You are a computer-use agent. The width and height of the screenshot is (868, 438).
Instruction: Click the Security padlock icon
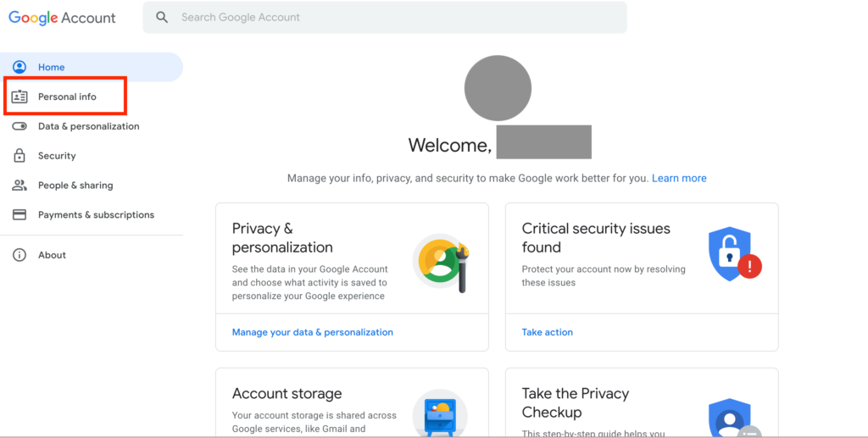pos(19,156)
